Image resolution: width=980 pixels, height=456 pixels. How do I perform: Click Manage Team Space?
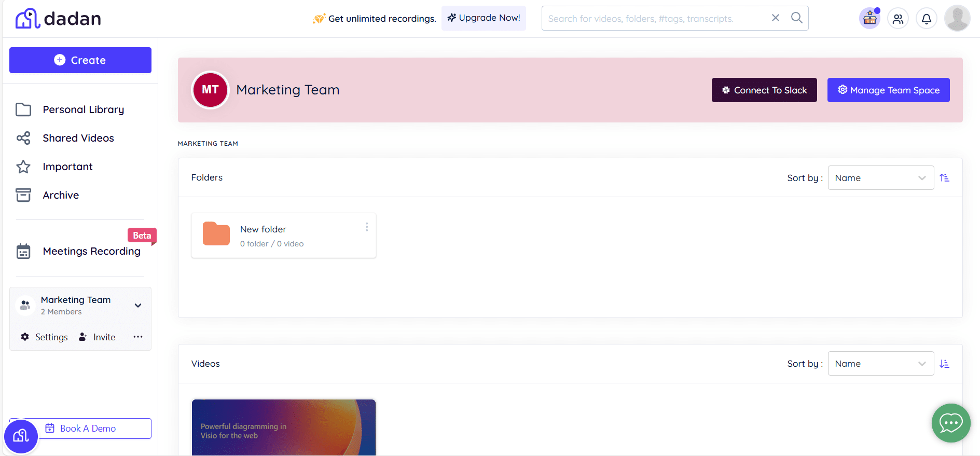tap(888, 90)
